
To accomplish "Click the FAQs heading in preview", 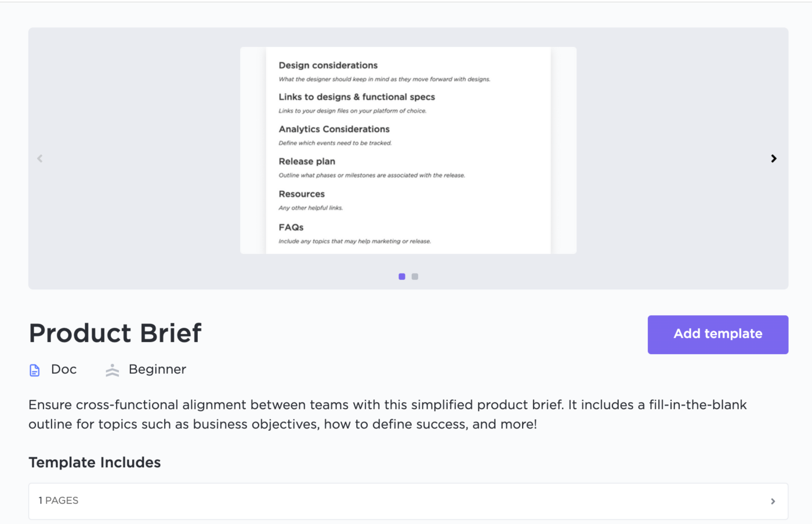I will coord(291,227).
